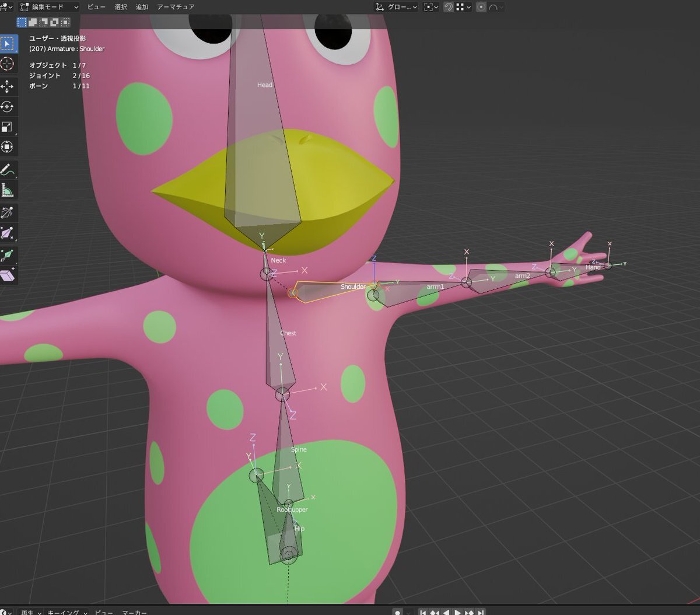This screenshot has width=700, height=615.
Task: Choose the Rotate tool
Action: [8, 107]
